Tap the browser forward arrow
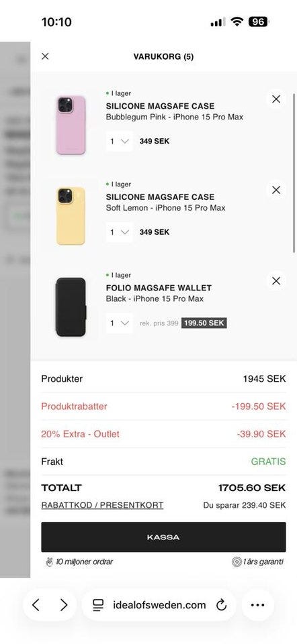 click(63, 604)
